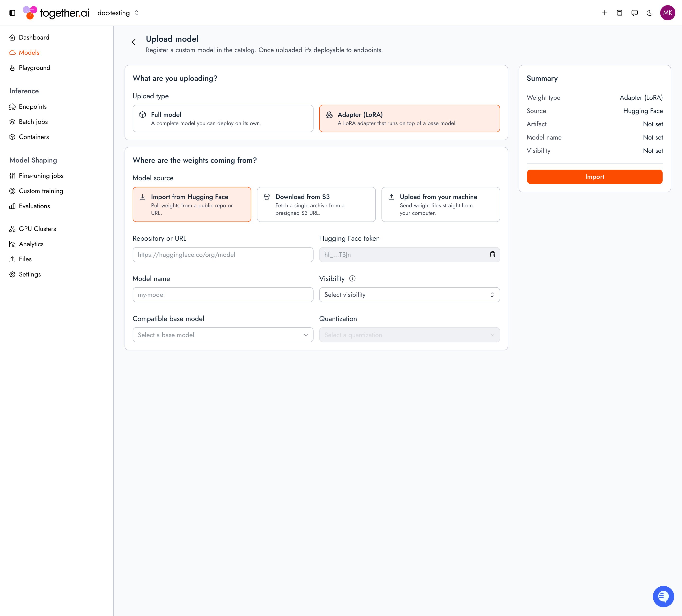The height and width of the screenshot is (616, 682).
Task: Click the Visibility info icon
Action: click(352, 279)
